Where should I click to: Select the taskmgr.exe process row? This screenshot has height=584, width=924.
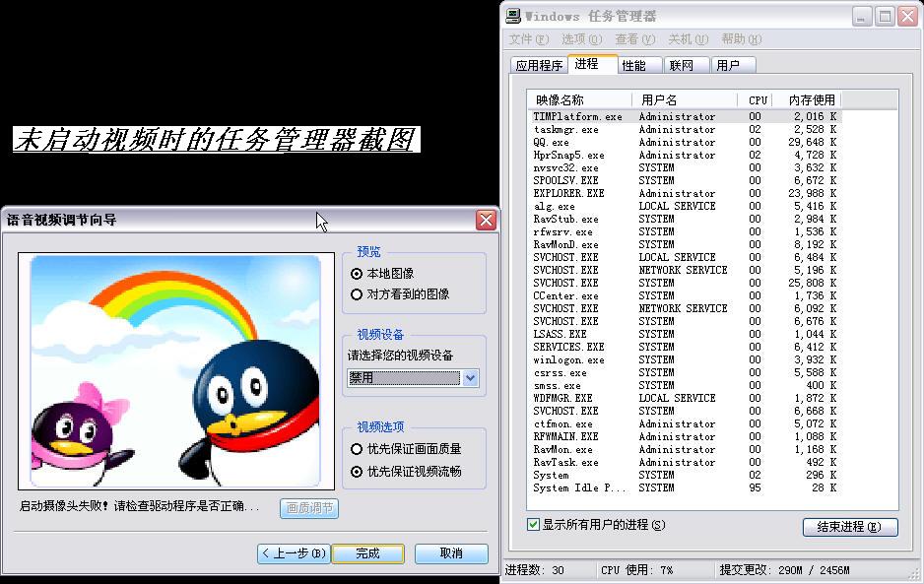(x=685, y=130)
